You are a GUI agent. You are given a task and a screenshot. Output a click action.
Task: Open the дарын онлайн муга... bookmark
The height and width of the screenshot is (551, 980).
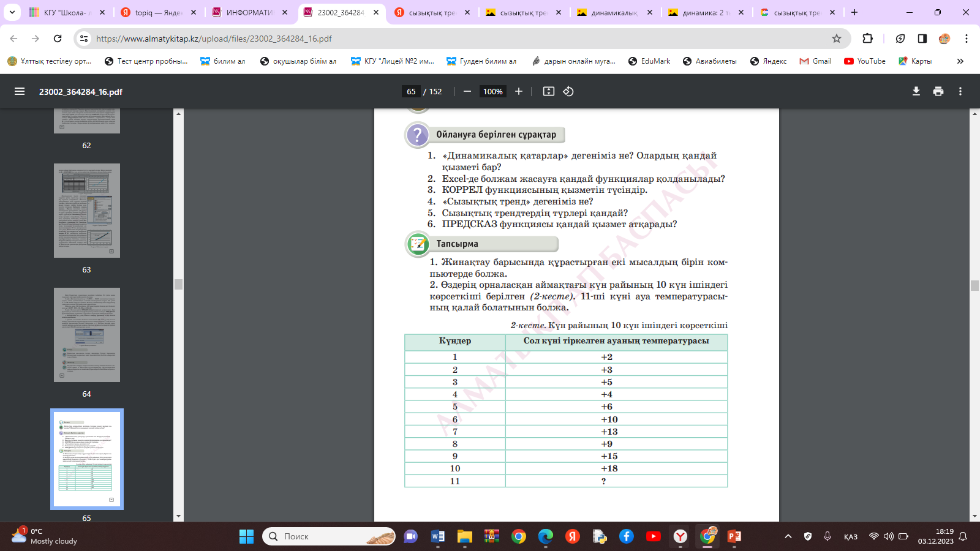[x=574, y=61]
